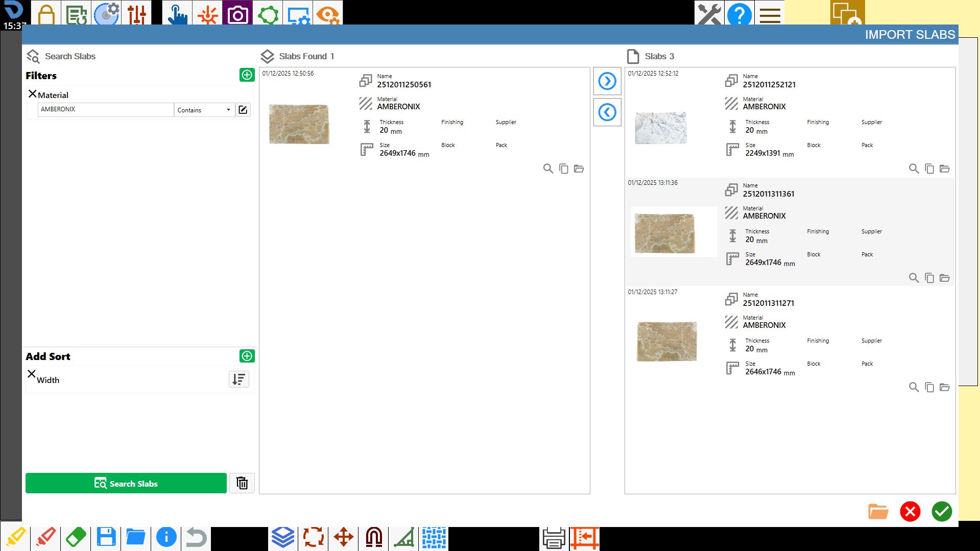The width and height of the screenshot is (980, 551).
Task: Click the undo arrow in bottom toolbar
Action: 196,537
